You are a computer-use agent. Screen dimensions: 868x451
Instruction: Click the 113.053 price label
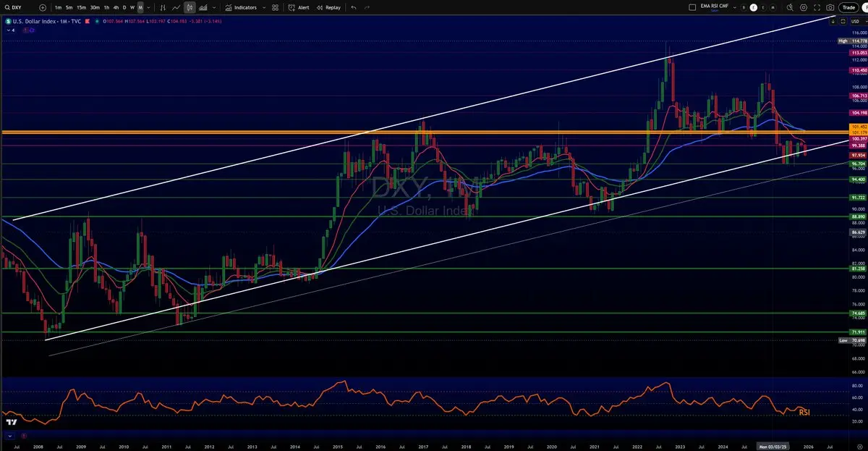(859, 53)
